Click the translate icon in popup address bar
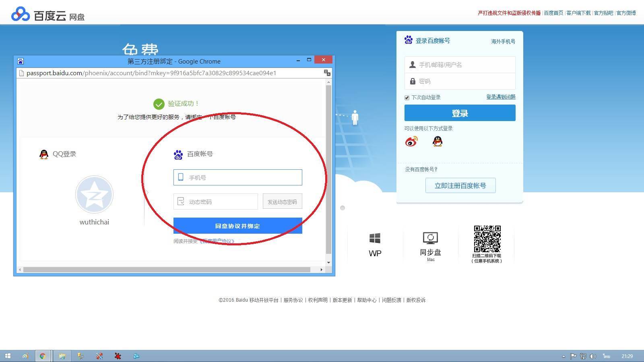This screenshot has width=644, height=362. click(327, 73)
